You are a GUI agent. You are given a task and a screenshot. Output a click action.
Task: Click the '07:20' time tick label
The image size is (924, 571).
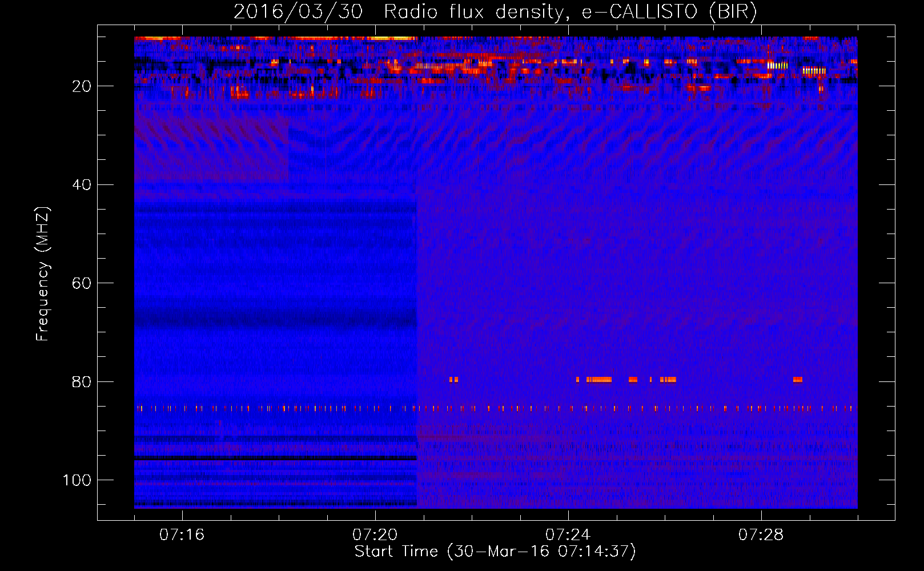[x=375, y=535]
